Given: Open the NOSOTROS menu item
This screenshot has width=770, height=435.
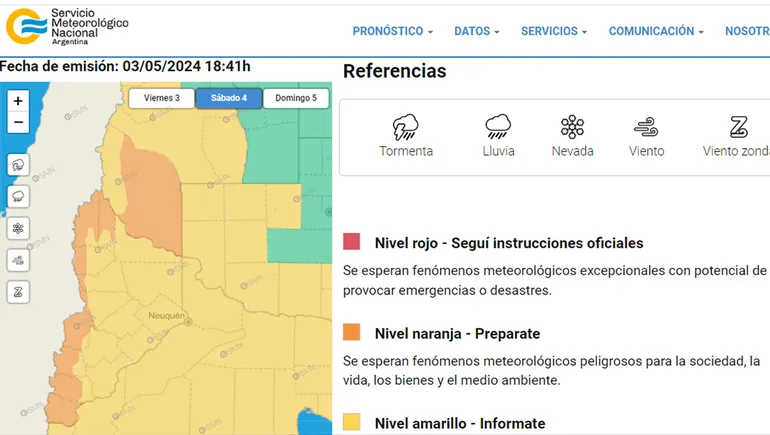Looking at the screenshot, I should tap(747, 31).
